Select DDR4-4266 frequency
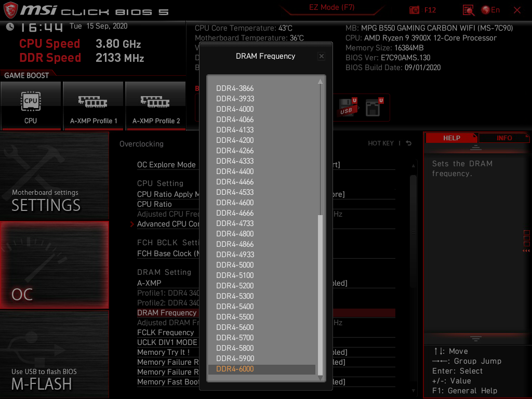Screen dimensions: 532x399 point(235,151)
